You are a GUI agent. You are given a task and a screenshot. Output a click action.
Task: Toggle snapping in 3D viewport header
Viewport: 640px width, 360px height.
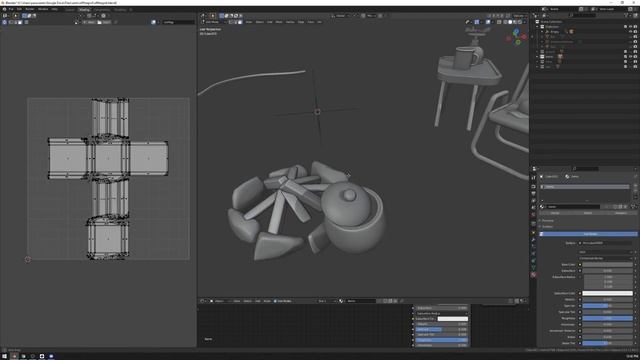[363, 16]
